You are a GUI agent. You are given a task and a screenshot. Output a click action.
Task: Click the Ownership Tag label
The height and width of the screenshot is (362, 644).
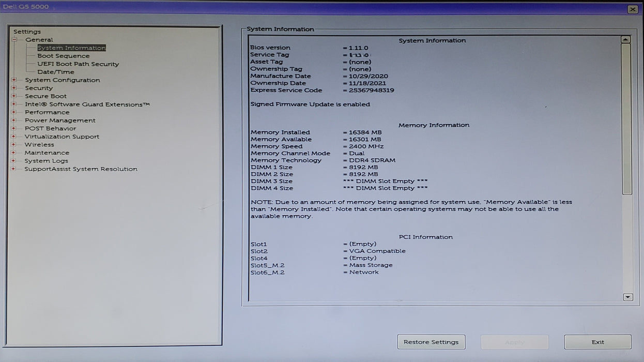[276, 69]
